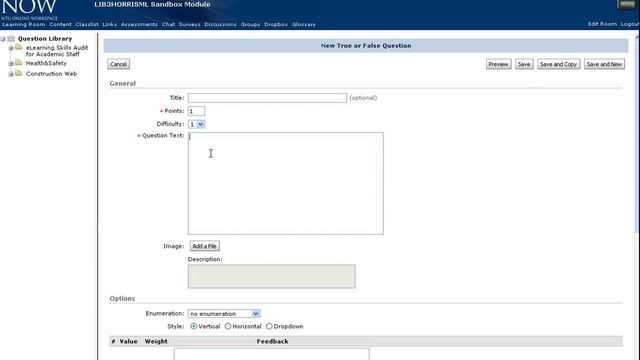
Task: Open Discussions in the navigation bar
Action: pos(220,24)
